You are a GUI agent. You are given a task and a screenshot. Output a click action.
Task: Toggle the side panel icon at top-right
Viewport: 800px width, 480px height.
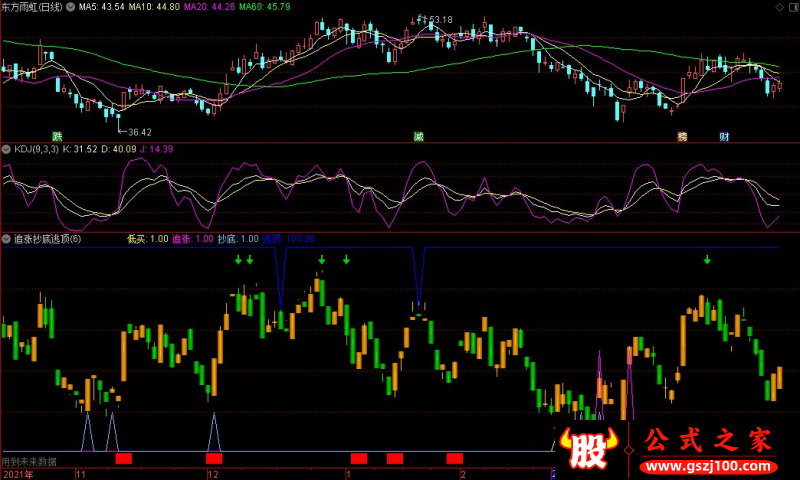click(x=793, y=7)
